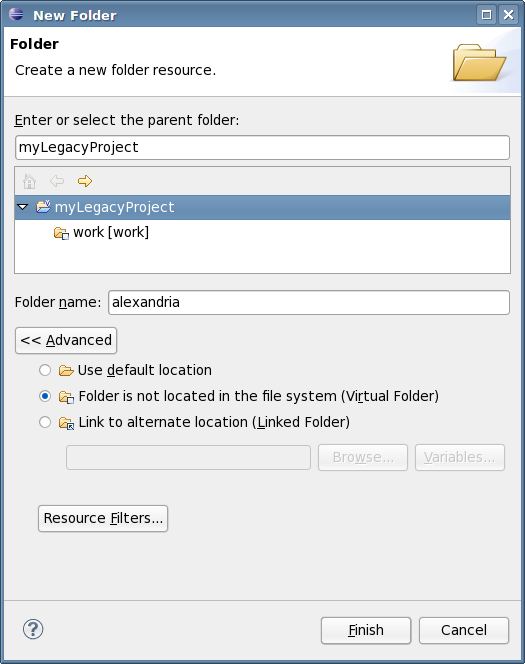This screenshot has height=664, width=525.
Task: Open the Help question mark icon
Action: [x=33, y=629]
